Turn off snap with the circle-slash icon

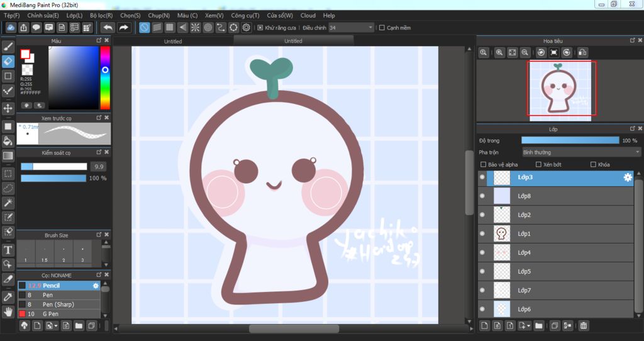[x=144, y=28]
